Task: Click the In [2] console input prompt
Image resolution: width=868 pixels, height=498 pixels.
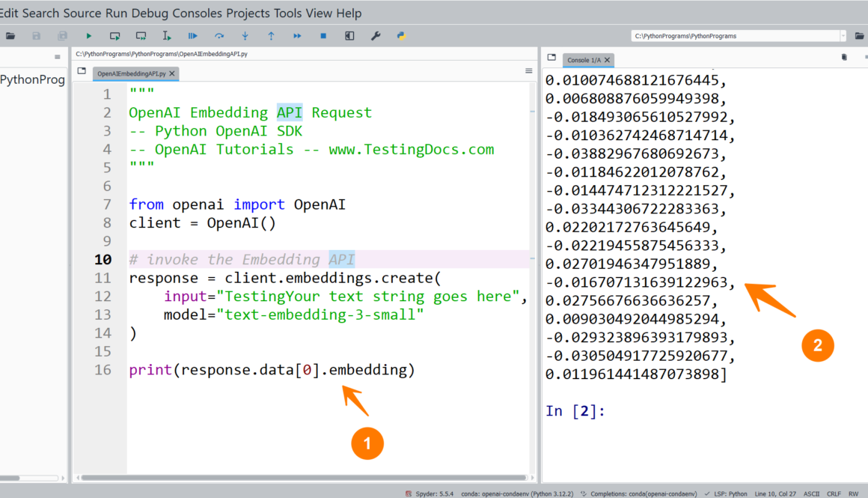Action: click(x=575, y=410)
